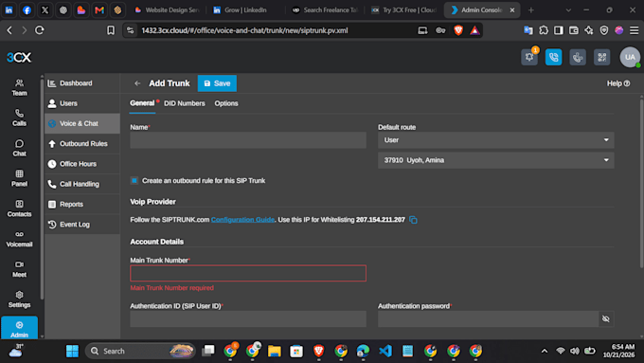Open the Gmail pinned tab

[x=99, y=9]
